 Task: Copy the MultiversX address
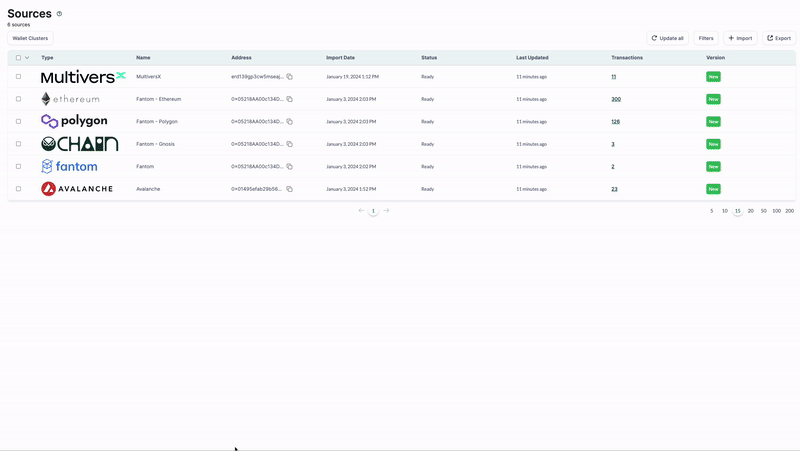tap(289, 77)
